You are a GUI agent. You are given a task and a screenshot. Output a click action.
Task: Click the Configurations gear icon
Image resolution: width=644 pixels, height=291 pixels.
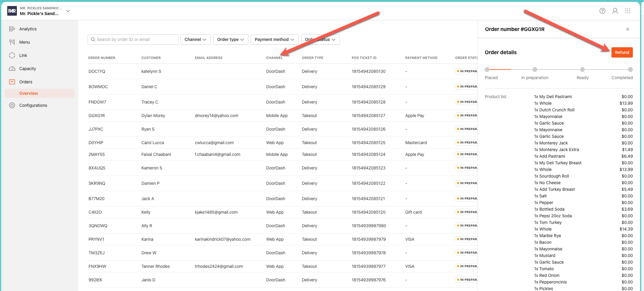pos(12,105)
